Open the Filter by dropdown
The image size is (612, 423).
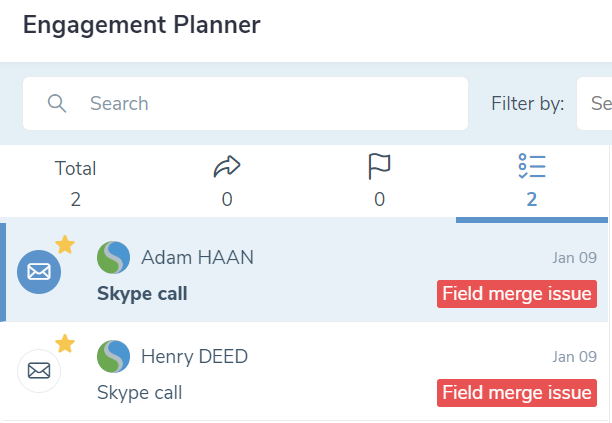[x=594, y=103]
